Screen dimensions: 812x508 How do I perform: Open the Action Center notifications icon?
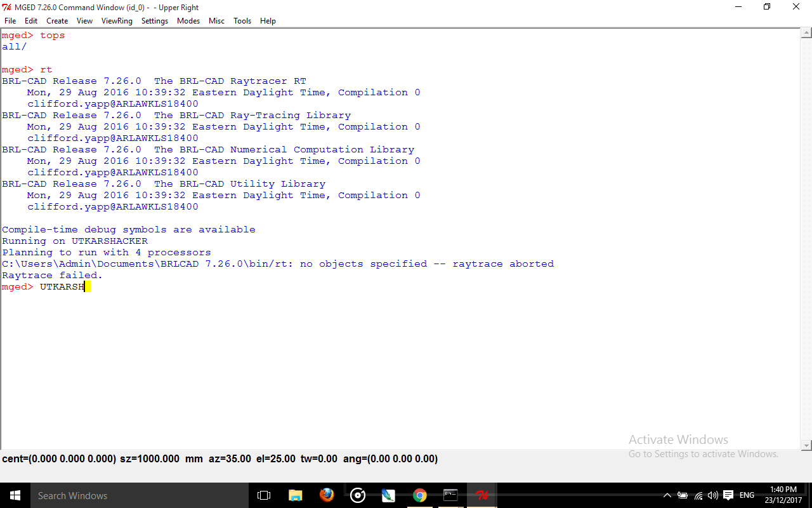point(728,495)
